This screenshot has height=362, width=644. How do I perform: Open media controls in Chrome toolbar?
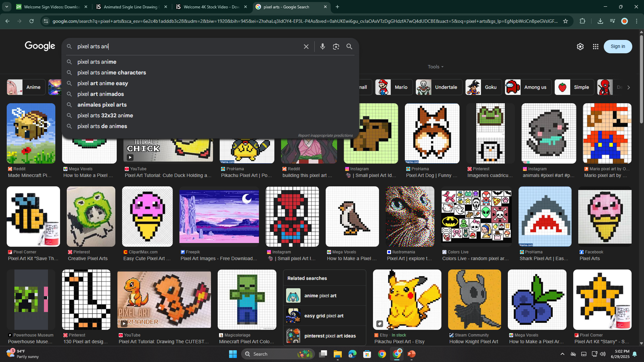(612, 21)
